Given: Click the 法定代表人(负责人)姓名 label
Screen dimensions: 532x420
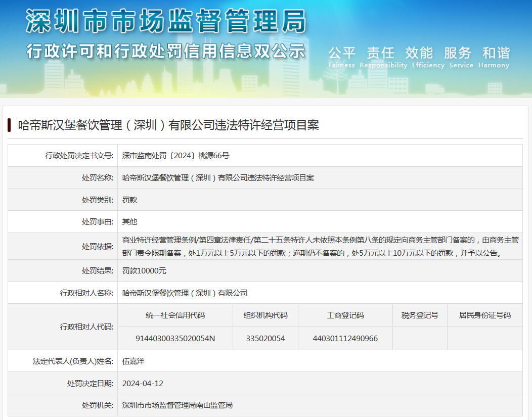Looking at the screenshot, I should (x=73, y=361).
